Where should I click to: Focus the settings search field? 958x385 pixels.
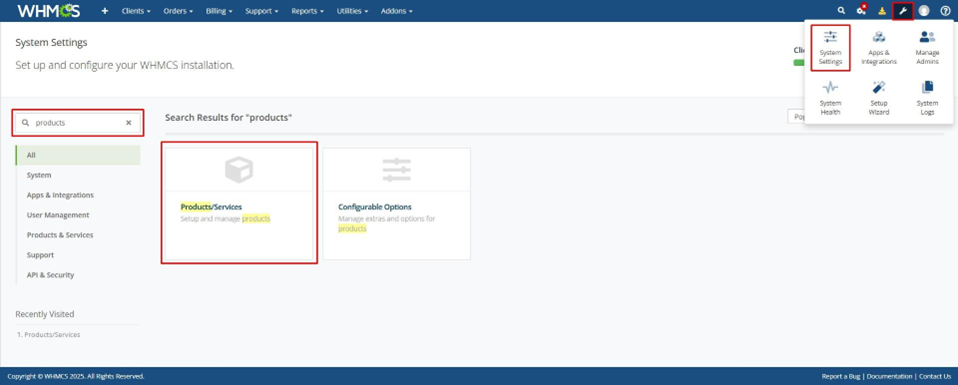pyautogui.click(x=78, y=123)
